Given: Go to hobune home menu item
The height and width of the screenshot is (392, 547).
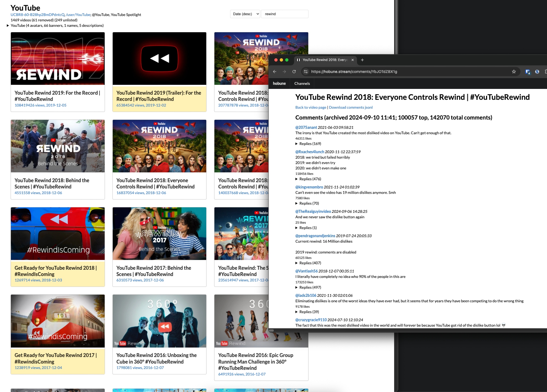Looking at the screenshot, I should tap(279, 83).
